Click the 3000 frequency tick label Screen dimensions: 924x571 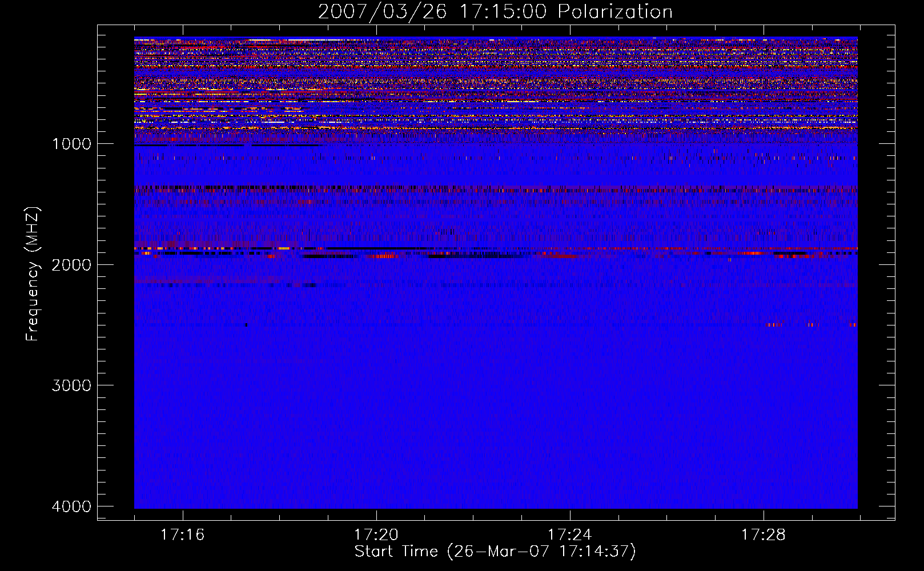click(71, 385)
